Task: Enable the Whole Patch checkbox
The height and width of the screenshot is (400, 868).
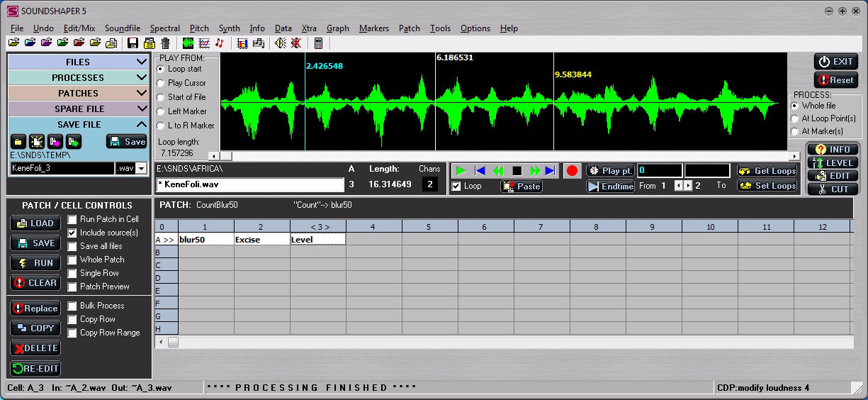Action: pos(72,260)
